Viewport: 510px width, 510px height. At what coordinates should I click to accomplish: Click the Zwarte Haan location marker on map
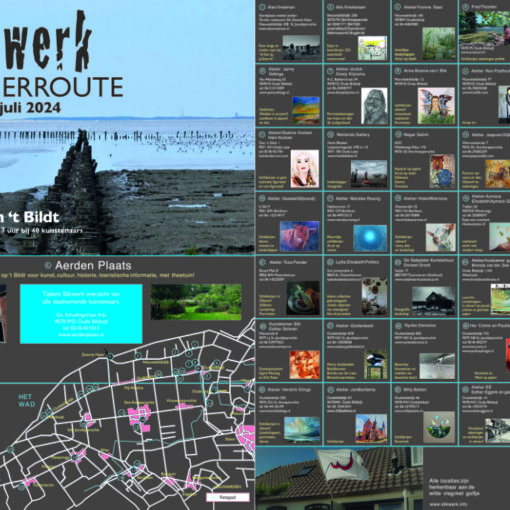point(110,356)
